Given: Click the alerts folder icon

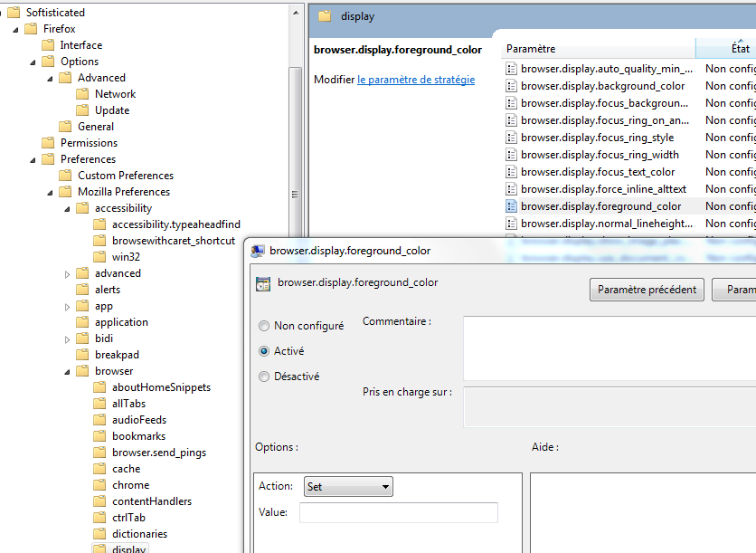Looking at the screenshot, I should coord(82,290).
